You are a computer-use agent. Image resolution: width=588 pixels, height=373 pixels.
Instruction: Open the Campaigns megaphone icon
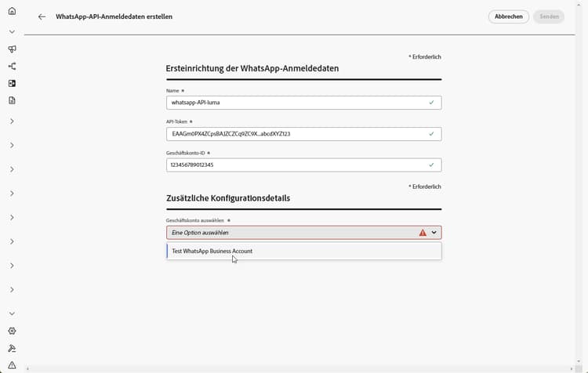coord(12,49)
